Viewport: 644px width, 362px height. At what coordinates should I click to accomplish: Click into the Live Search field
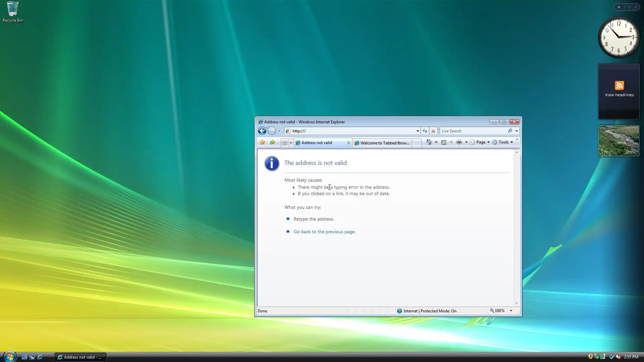point(473,131)
